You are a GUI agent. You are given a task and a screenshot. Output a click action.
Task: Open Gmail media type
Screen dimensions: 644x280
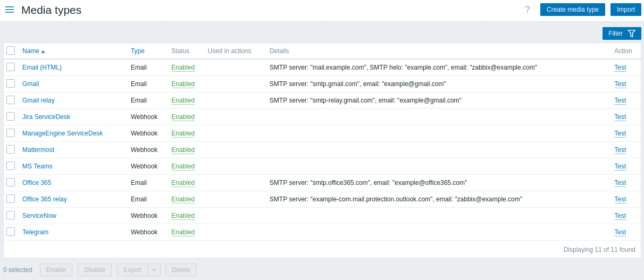[x=31, y=84]
